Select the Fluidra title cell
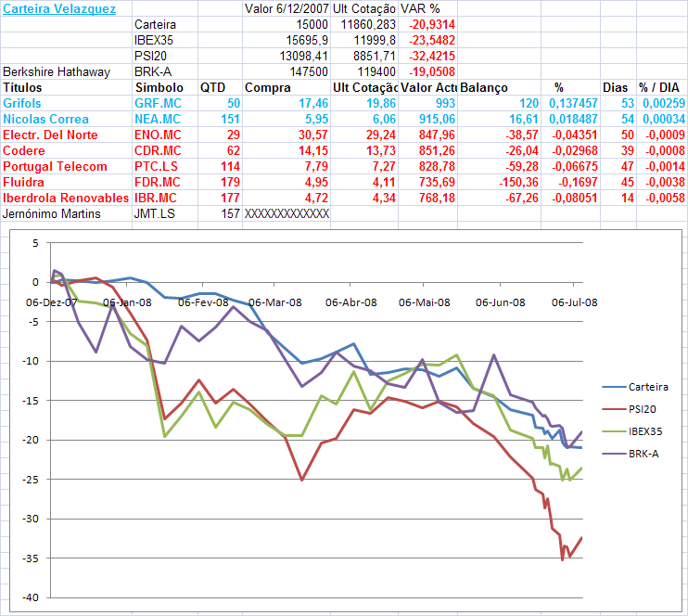This screenshot has height=616, width=688. tap(66, 183)
